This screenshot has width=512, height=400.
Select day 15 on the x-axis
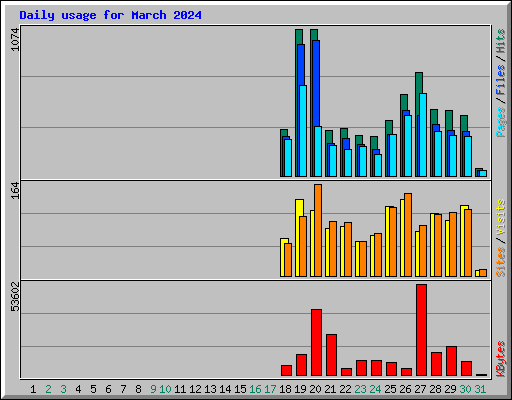click(240, 389)
